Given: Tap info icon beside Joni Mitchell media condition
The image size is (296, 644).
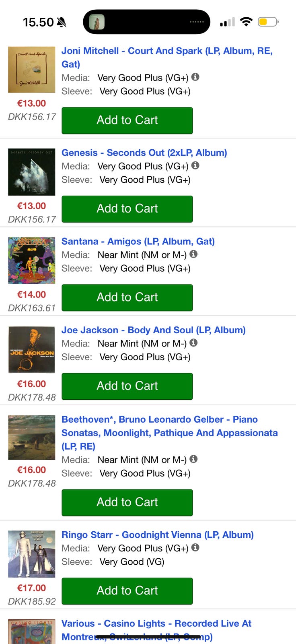Looking at the screenshot, I should 195,77.
